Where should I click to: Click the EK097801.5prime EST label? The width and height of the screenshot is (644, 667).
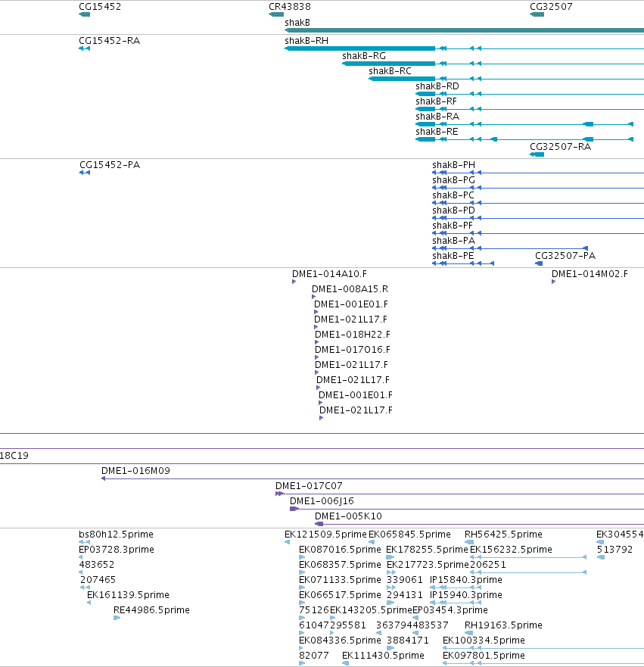point(484,656)
